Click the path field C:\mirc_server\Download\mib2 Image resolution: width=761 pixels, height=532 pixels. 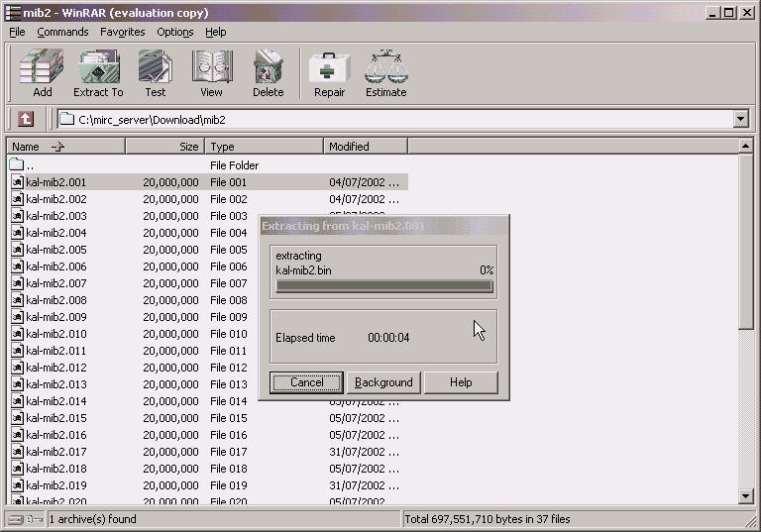coord(395,120)
